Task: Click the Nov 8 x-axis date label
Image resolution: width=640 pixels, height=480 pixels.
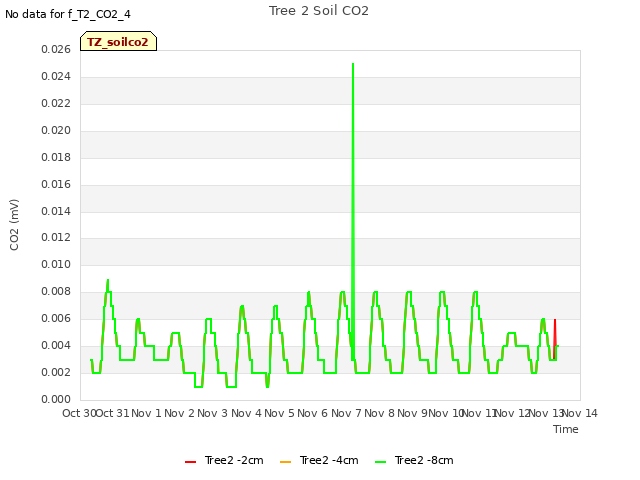Action: [380, 413]
